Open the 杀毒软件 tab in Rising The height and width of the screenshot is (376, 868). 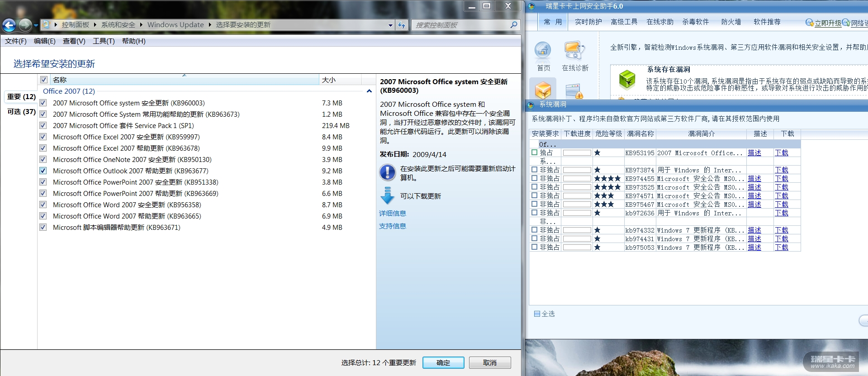[695, 22]
